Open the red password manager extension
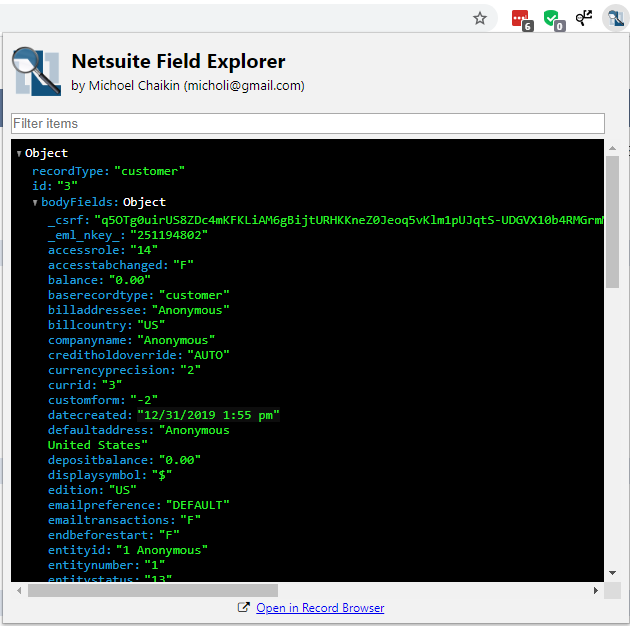The image size is (630, 626). point(519,18)
